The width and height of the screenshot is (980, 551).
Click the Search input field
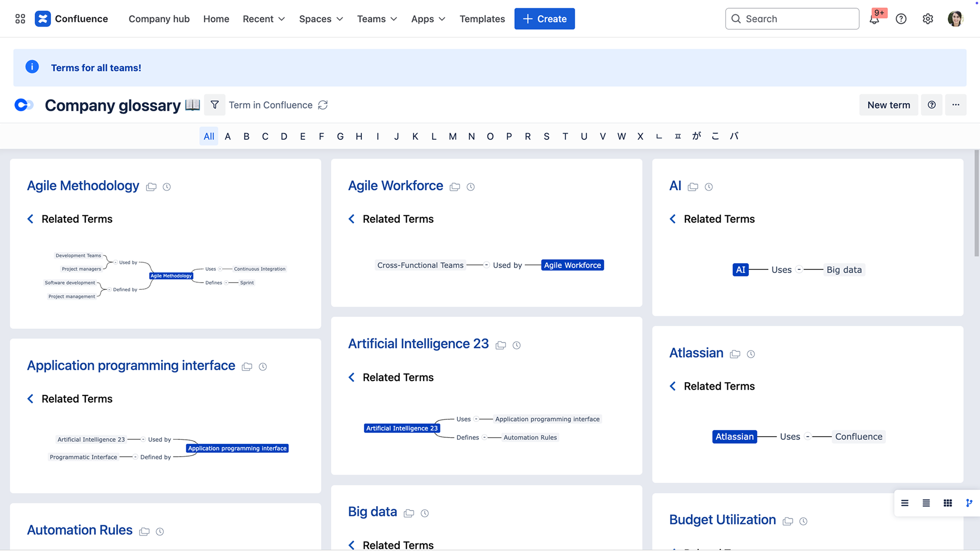click(x=792, y=19)
